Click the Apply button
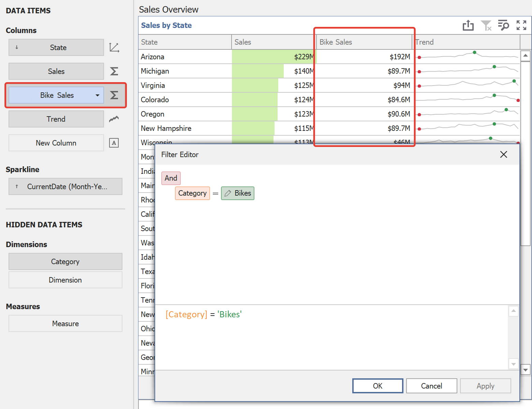Image resolution: width=532 pixels, height=409 pixels. 486,386
